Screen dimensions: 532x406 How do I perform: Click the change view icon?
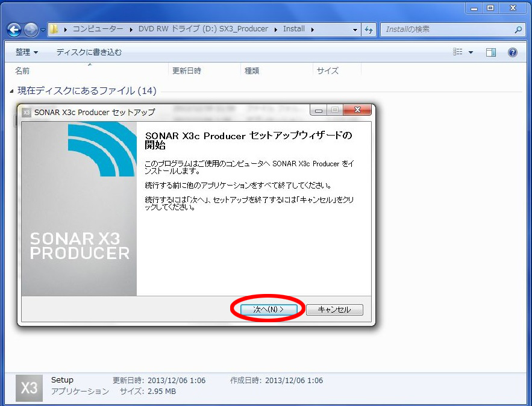point(458,52)
